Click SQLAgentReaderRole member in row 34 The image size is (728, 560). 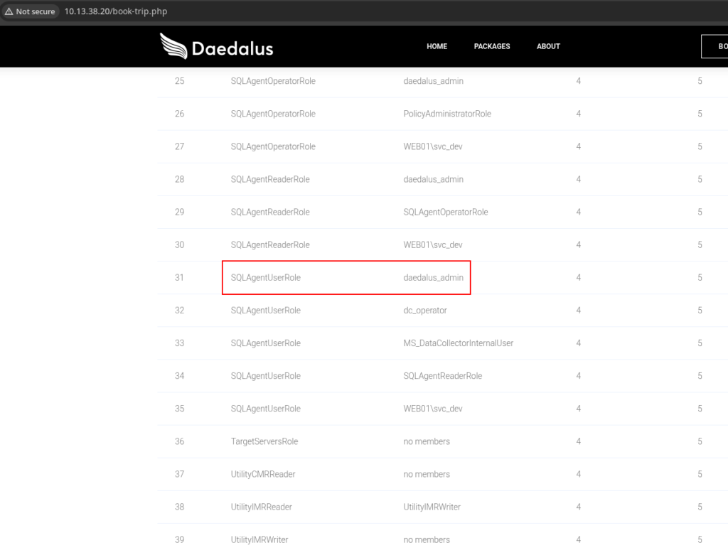pyautogui.click(x=442, y=376)
